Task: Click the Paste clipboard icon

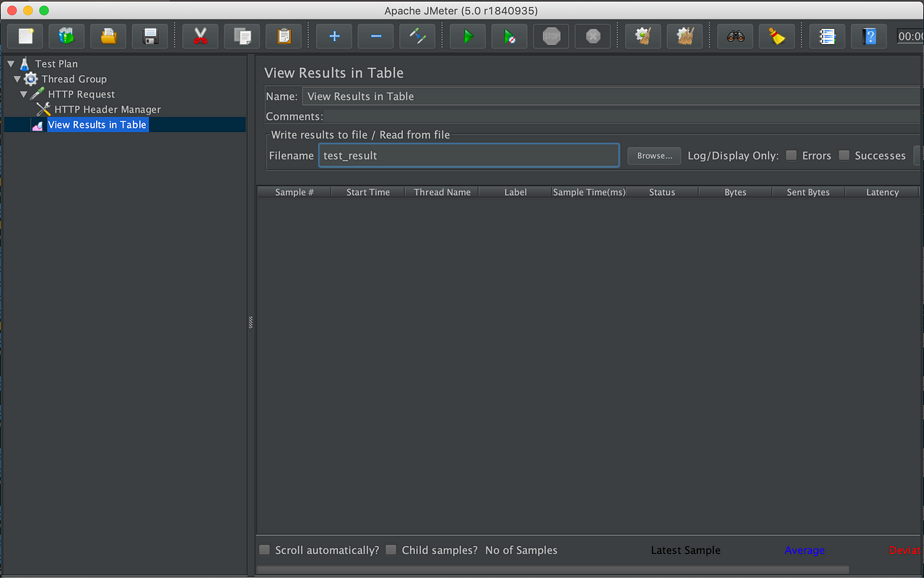Action: pos(284,35)
